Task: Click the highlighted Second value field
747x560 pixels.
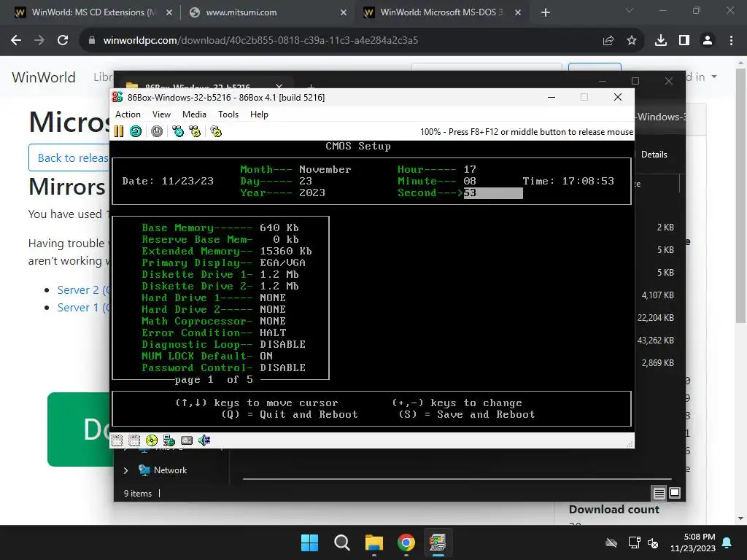Action: [493, 192]
